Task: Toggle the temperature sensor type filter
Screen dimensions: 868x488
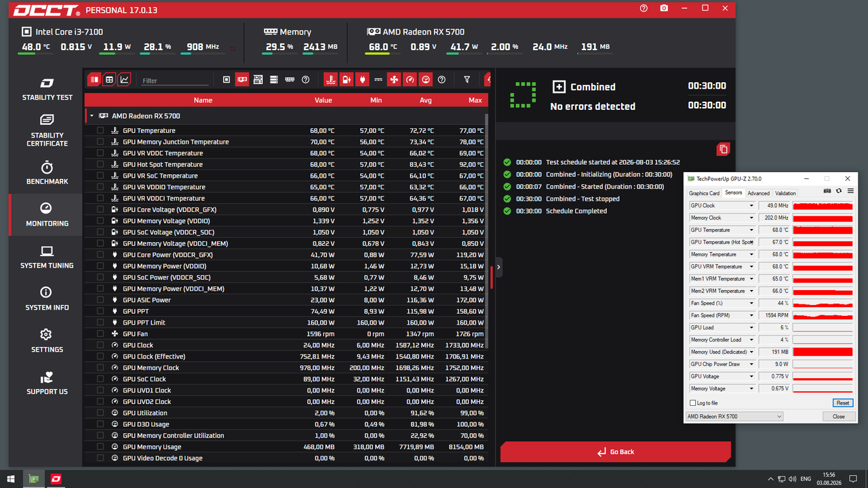Action: tap(330, 79)
